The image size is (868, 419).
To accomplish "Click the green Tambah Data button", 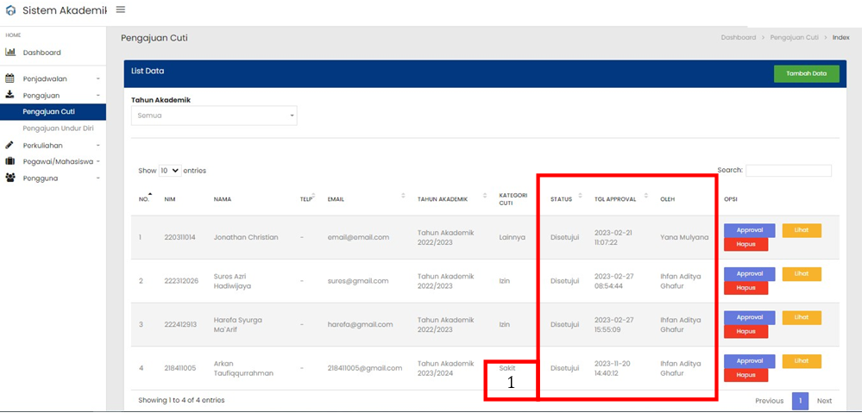I will (x=806, y=74).
